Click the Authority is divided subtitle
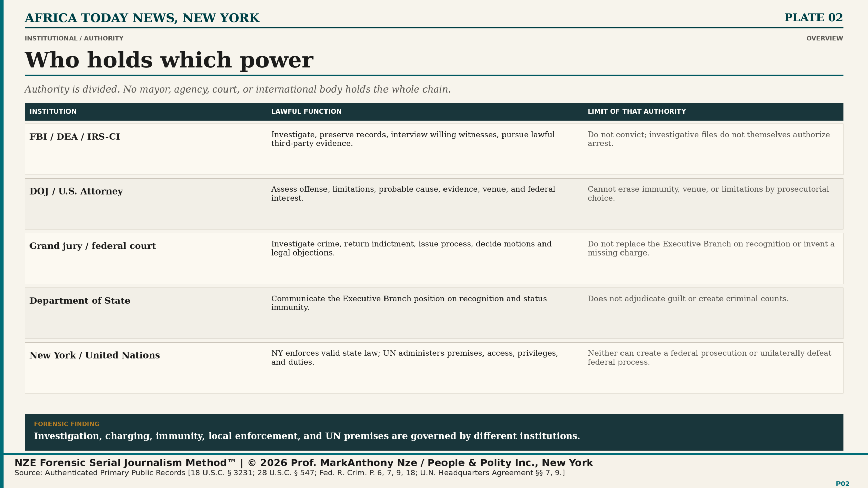 [238, 89]
